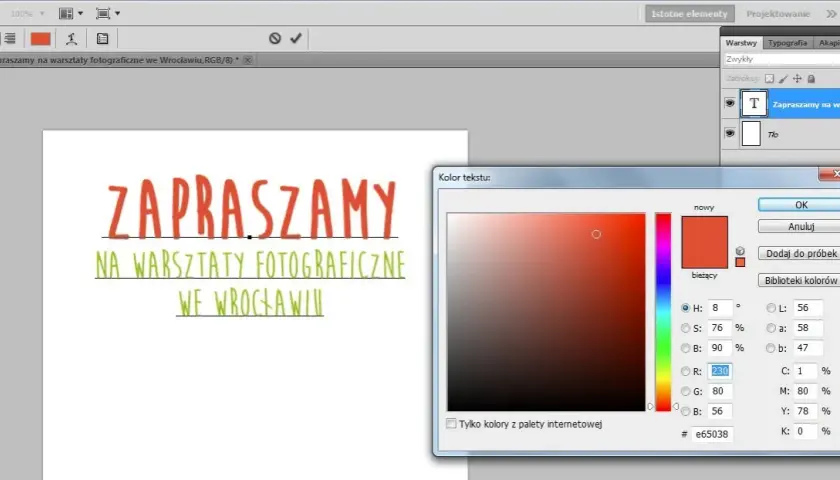Switch to Projektowanie workspace
840x480 pixels.
click(778, 14)
